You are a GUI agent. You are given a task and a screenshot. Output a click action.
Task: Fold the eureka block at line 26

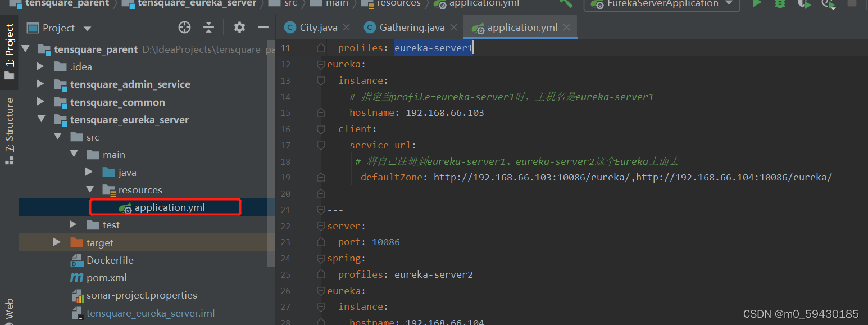[x=321, y=291]
